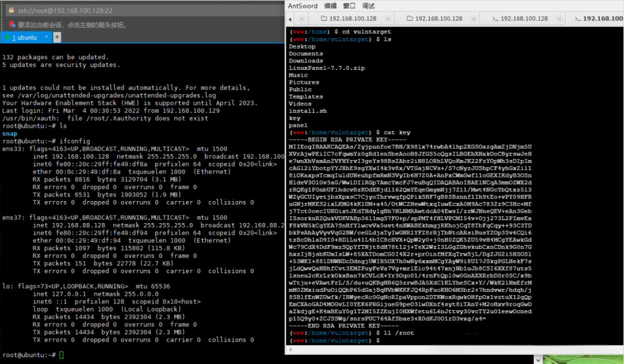This screenshot has height=364, width=624.
Task: Click the Xshell prompt cursor at root@ubuntu
Action: coord(61,355)
